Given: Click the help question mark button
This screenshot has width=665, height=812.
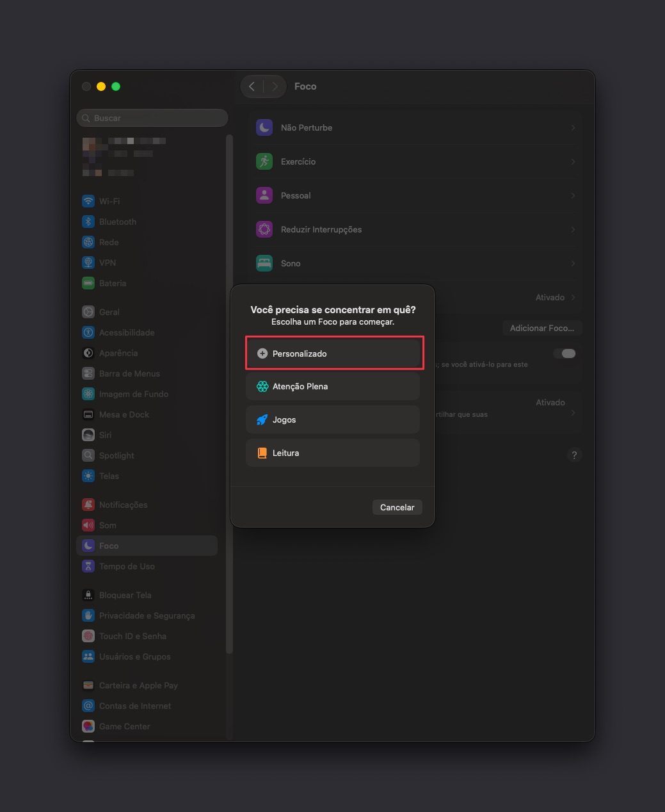Looking at the screenshot, I should tap(574, 455).
